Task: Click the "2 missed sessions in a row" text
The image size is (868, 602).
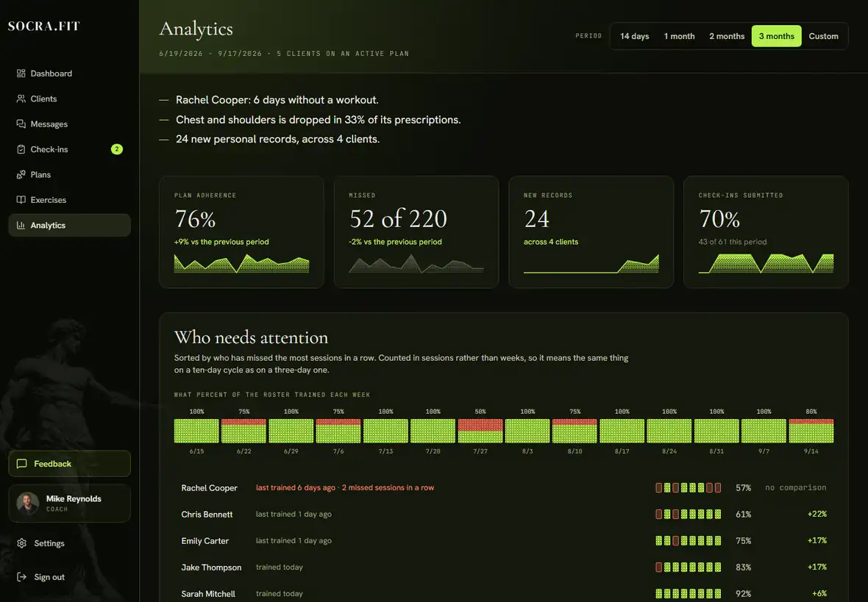Action: tap(388, 487)
